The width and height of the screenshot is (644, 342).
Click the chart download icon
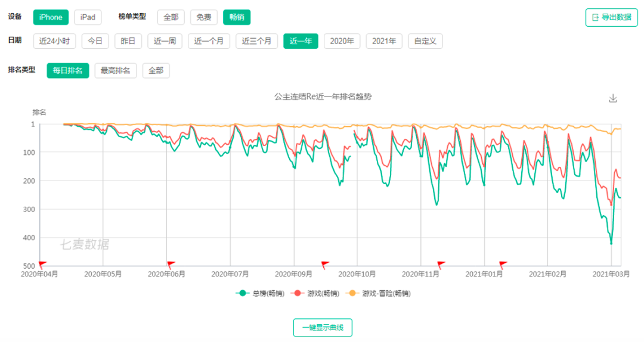tap(612, 99)
